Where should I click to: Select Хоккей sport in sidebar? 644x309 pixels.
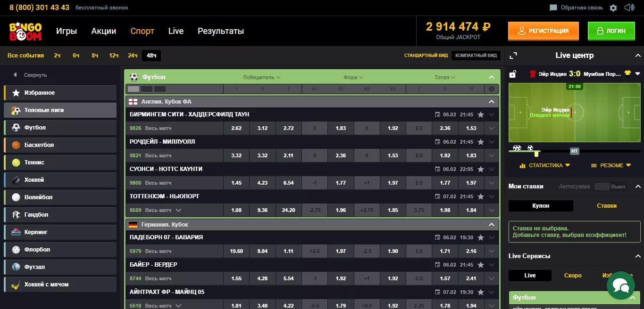[60, 180]
